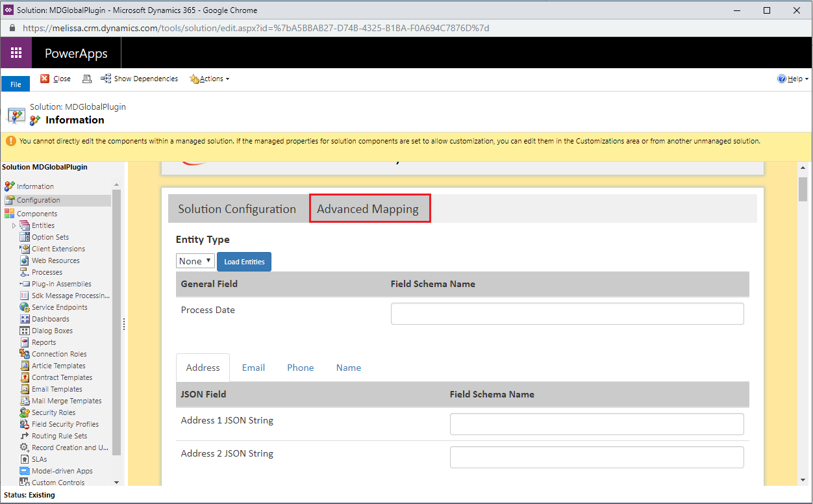The width and height of the screenshot is (813, 504).
Task: Click the browser URL address text
Action: pyautogui.click(x=256, y=28)
